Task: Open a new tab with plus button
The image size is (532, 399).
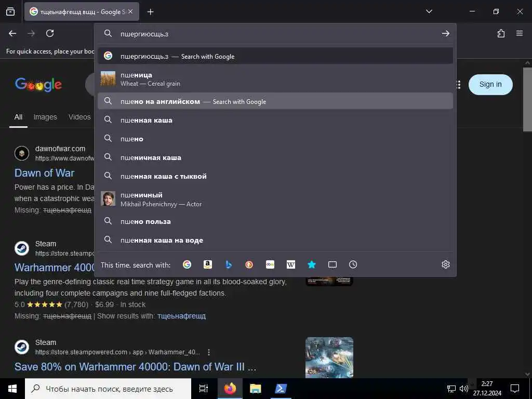Action: (150, 12)
